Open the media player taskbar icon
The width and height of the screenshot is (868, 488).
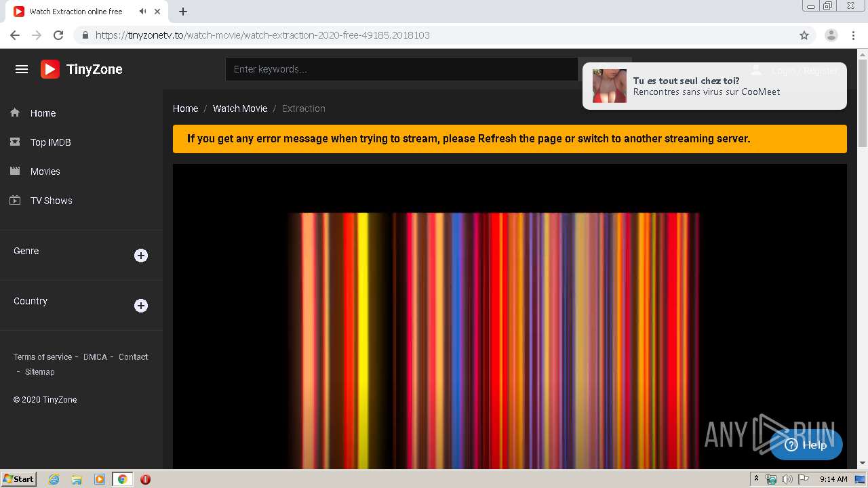tap(100, 479)
